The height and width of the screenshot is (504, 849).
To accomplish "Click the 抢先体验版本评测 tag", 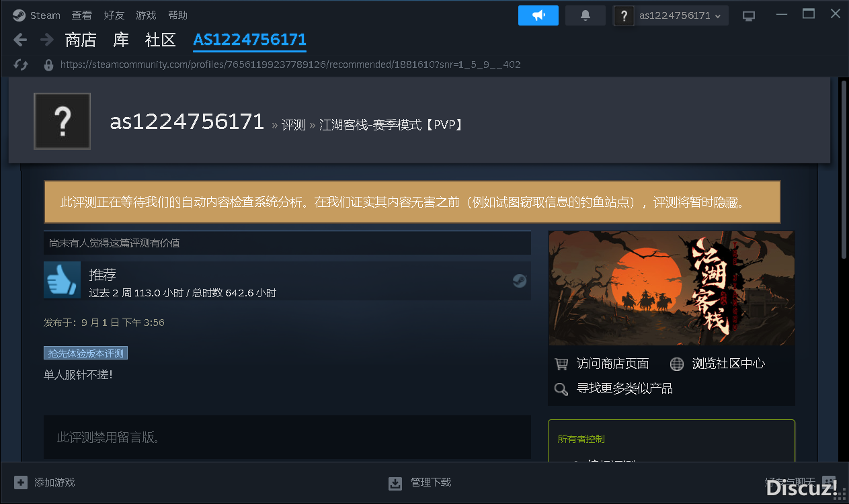I will pos(85,353).
